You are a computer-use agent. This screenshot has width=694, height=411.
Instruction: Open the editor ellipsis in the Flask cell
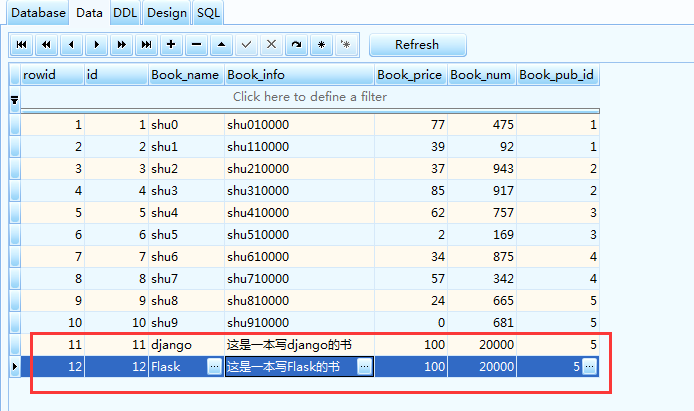(x=215, y=367)
